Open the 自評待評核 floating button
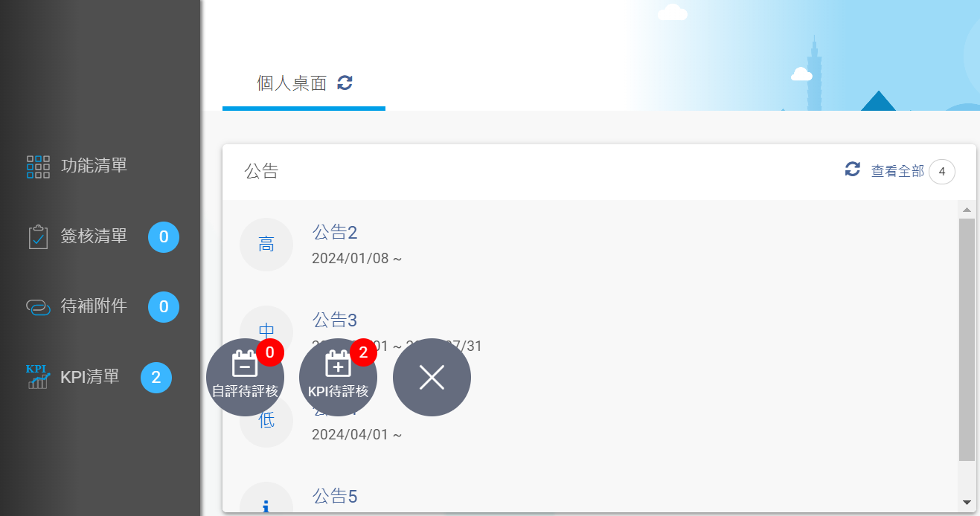Viewport: 980px width, 516px height. coord(245,377)
